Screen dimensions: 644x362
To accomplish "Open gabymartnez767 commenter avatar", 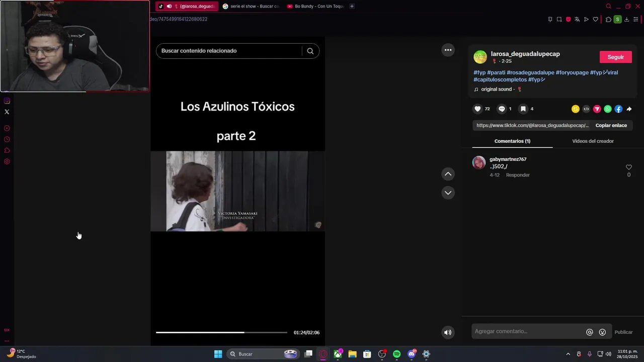I will point(479,163).
